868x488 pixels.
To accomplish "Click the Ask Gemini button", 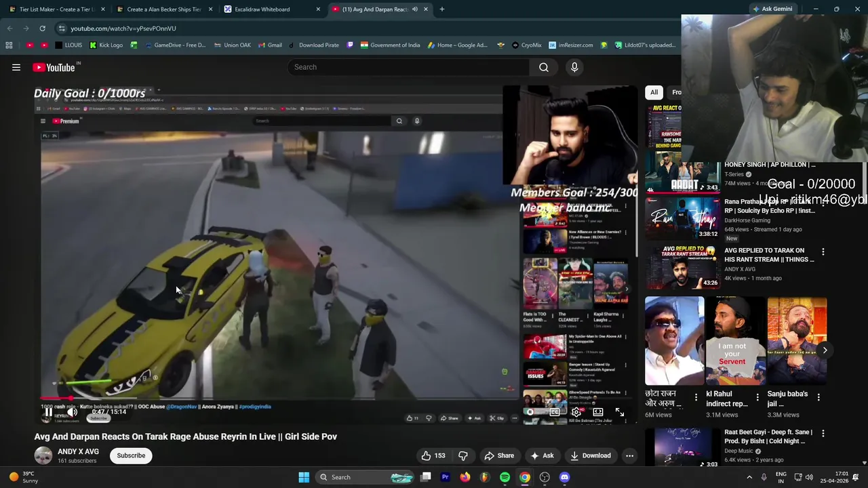I will 772,9.
